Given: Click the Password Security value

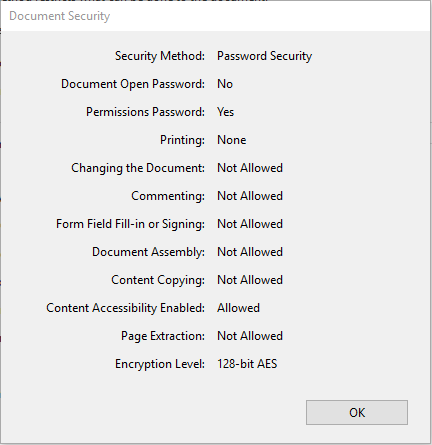Looking at the screenshot, I should [265, 56].
